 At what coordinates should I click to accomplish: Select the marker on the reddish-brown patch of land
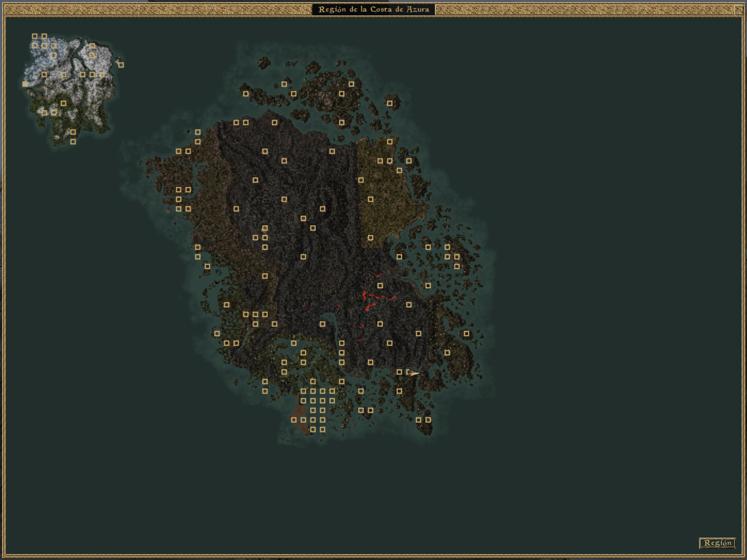294,420
